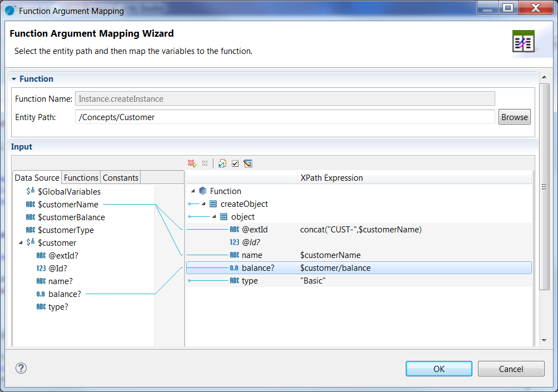The width and height of the screenshot is (558, 392).
Task: Click the help question mark icon
Action: pyautogui.click(x=21, y=368)
